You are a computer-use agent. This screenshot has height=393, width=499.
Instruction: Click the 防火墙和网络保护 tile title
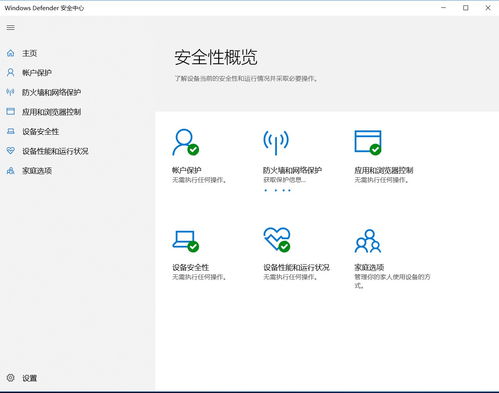pyautogui.click(x=292, y=170)
